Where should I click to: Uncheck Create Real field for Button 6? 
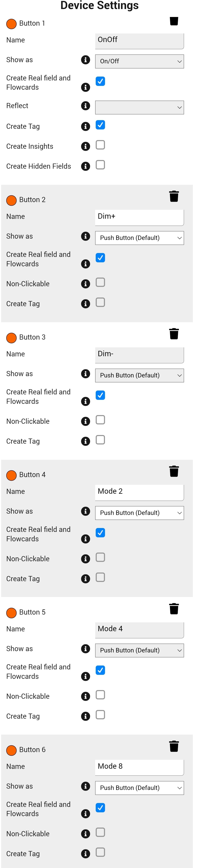tap(100, 807)
